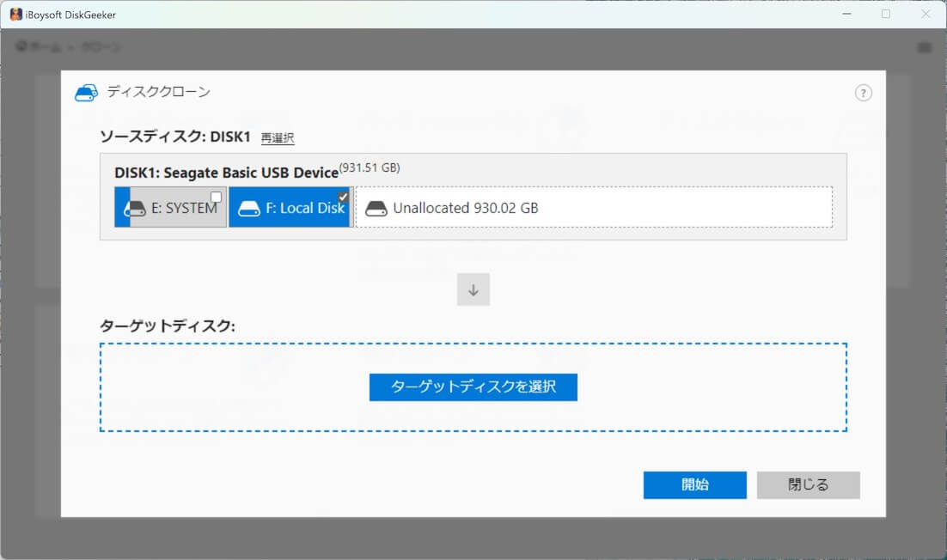Click the ターゲットディスク: heading
Viewport: 947px width, 560px height.
tap(168, 326)
